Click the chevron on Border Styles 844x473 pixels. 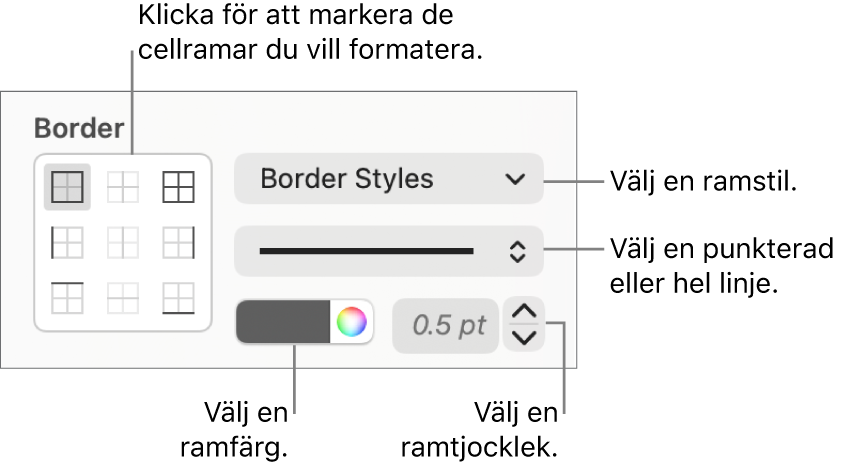coord(515,179)
